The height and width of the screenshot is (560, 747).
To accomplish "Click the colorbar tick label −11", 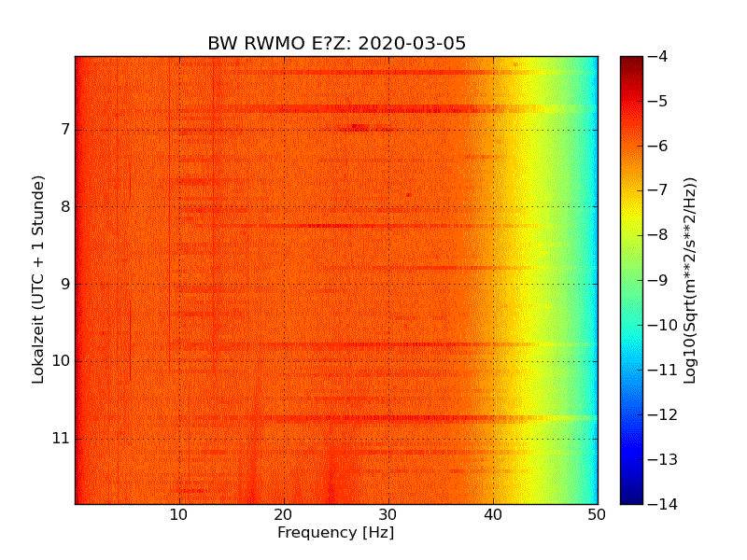I will tap(663, 370).
